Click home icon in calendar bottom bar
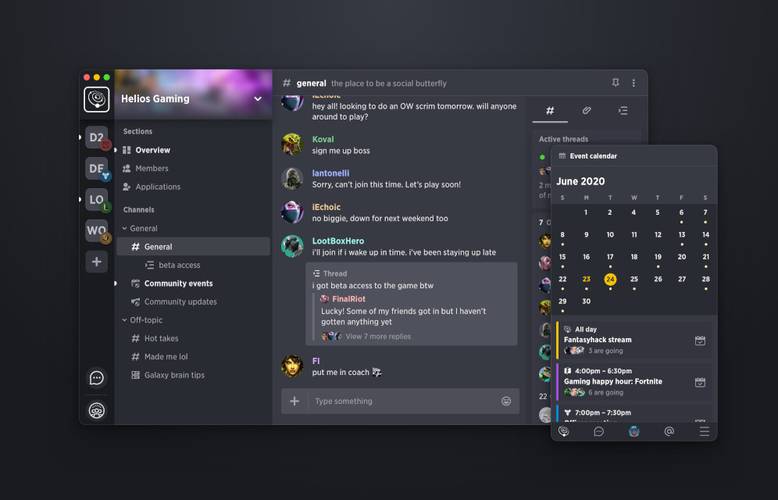 pos(564,431)
